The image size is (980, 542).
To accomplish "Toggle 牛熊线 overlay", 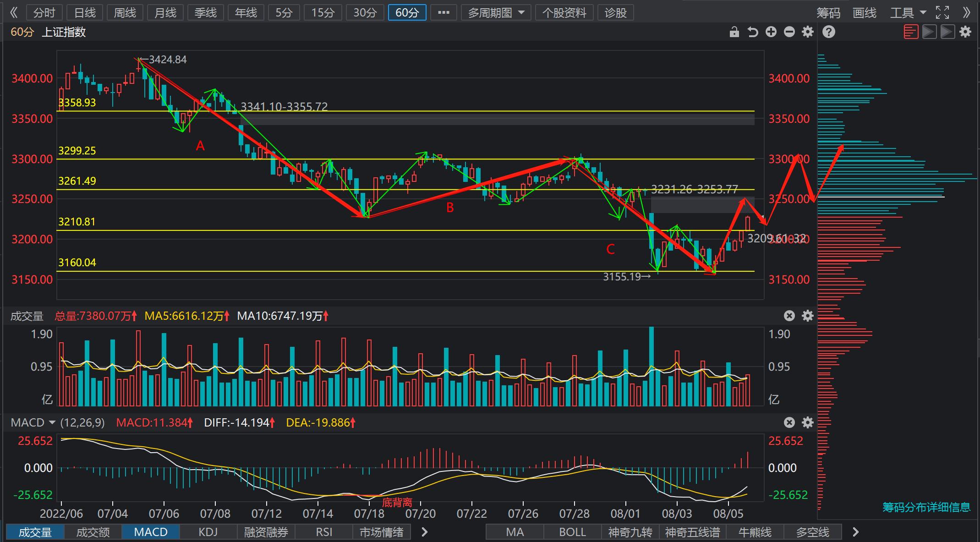I will click(755, 532).
